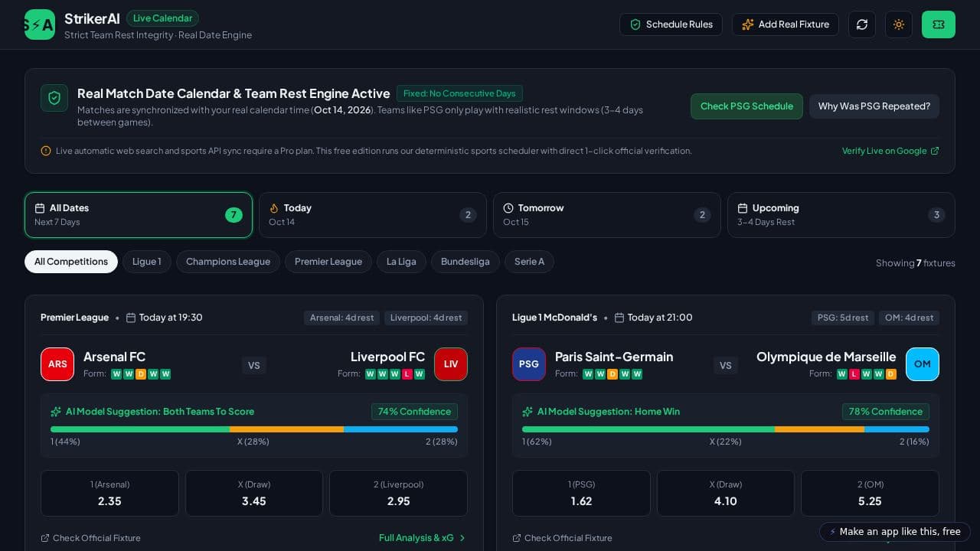Open Check Official Fixture for PSG match

(562, 538)
